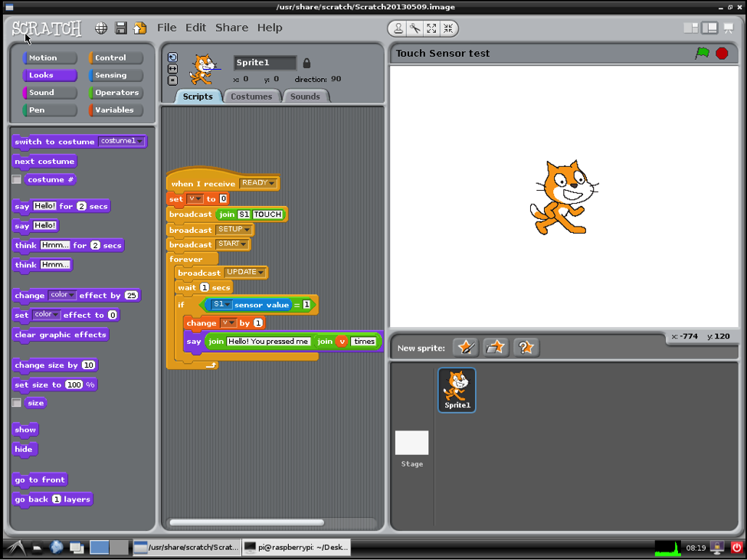
Task: Open the taskbar web browser icon
Action: pyautogui.click(x=57, y=547)
